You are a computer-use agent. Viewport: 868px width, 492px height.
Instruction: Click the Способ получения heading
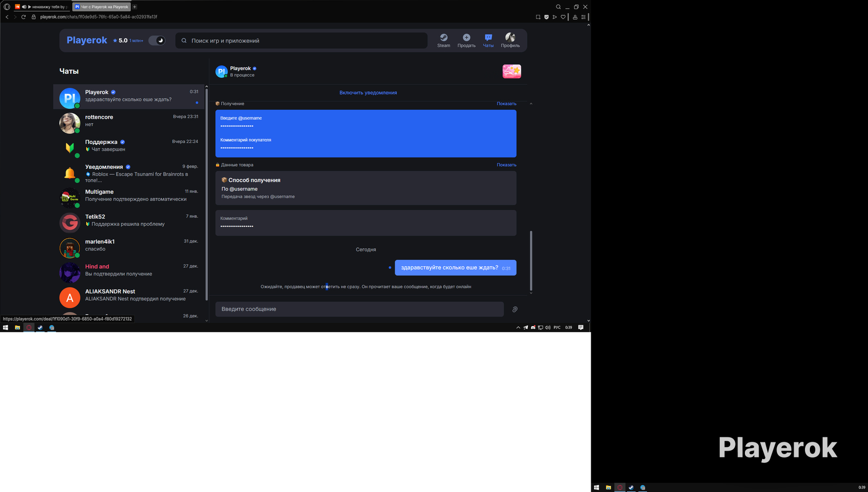click(x=255, y=180)
